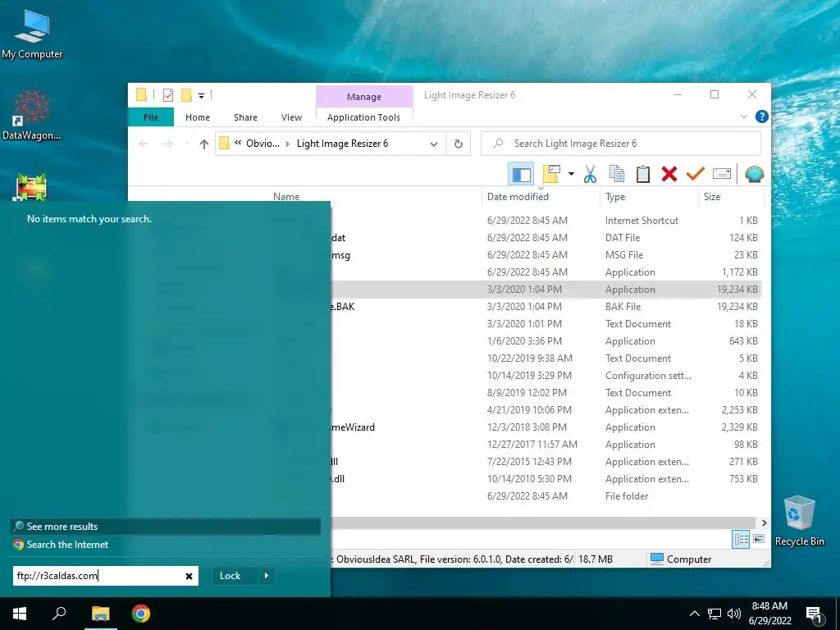Click the Properties checkmark quick access icon

(167, 95)
